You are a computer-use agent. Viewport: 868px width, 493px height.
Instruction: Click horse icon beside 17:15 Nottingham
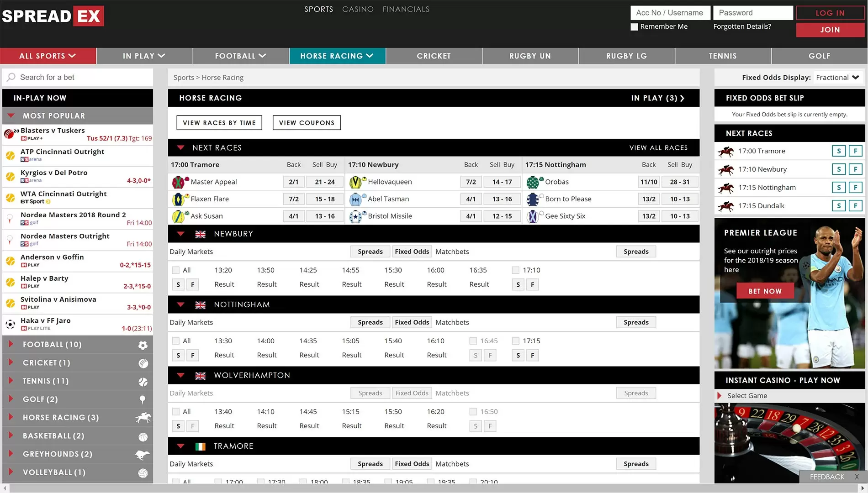[x=726, y=188]
